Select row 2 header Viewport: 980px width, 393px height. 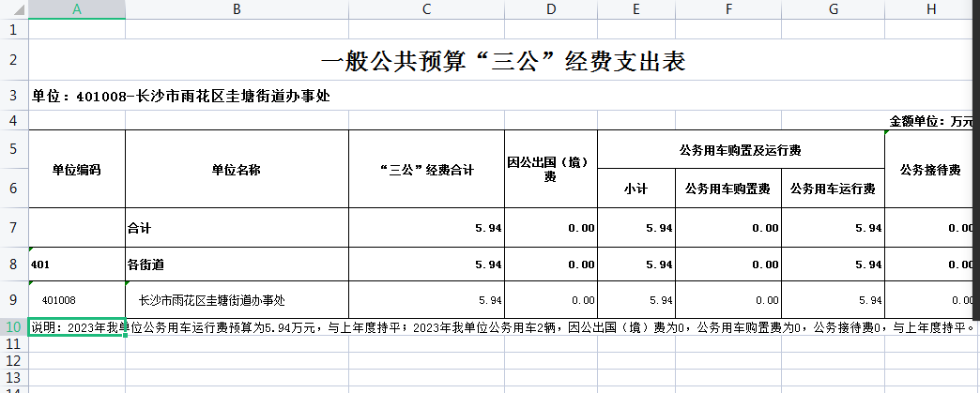click(13, 62)
